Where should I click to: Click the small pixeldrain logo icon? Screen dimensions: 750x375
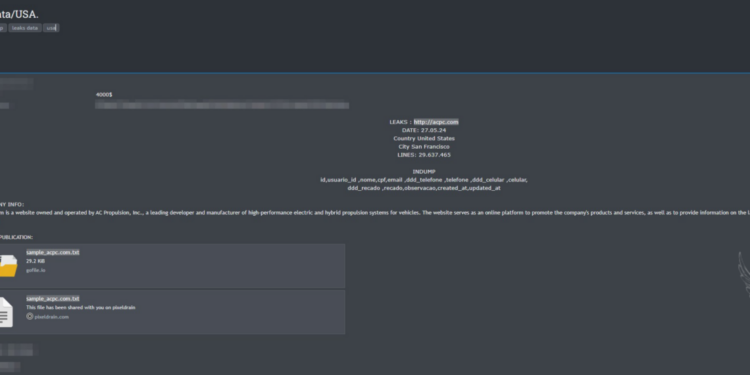click(30, 317)
